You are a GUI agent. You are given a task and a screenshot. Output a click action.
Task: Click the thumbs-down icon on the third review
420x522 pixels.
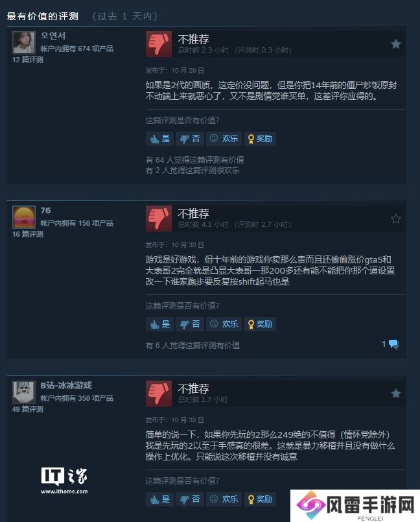[159, 394]
